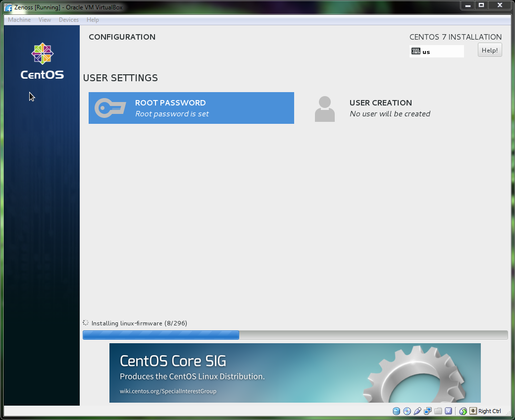Open the ROOT PASSWORD settings
This screenshot has width=515, height=420.
[x=191, y=108]
